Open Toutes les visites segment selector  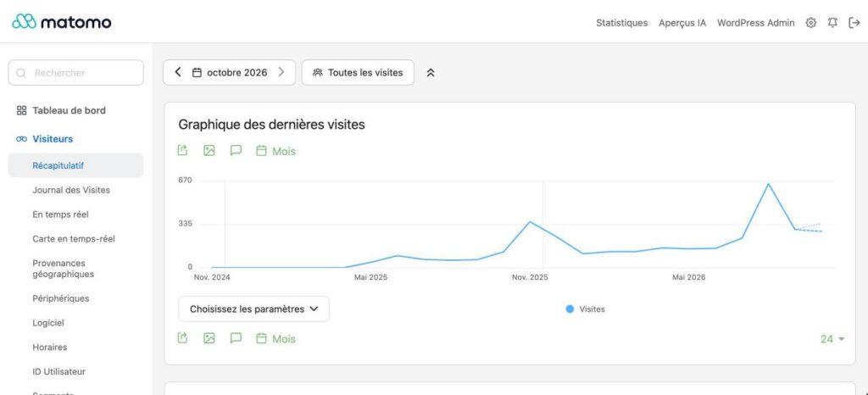[358, 72]
